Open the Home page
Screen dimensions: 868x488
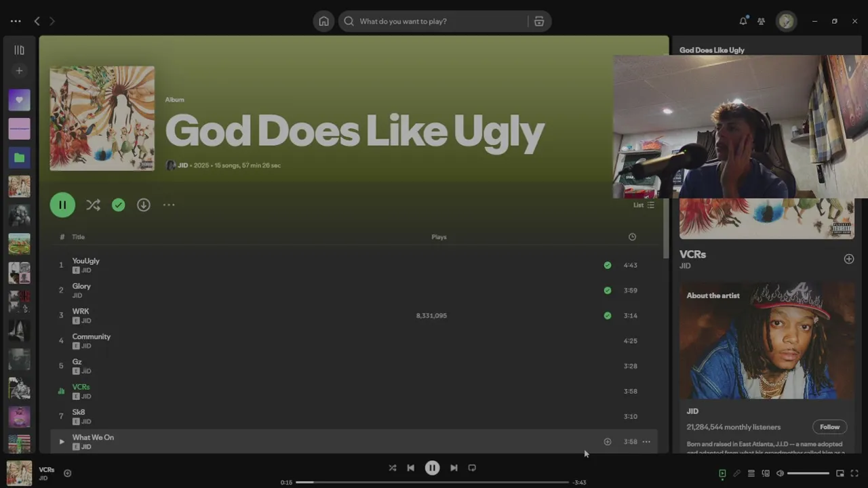click(x=323, y=21)
